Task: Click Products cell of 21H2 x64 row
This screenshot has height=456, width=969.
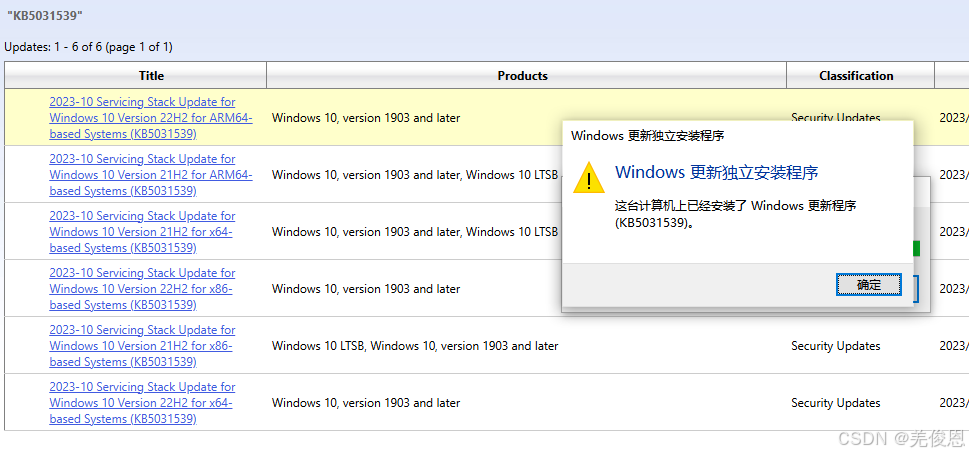Action: click(415, 232)
